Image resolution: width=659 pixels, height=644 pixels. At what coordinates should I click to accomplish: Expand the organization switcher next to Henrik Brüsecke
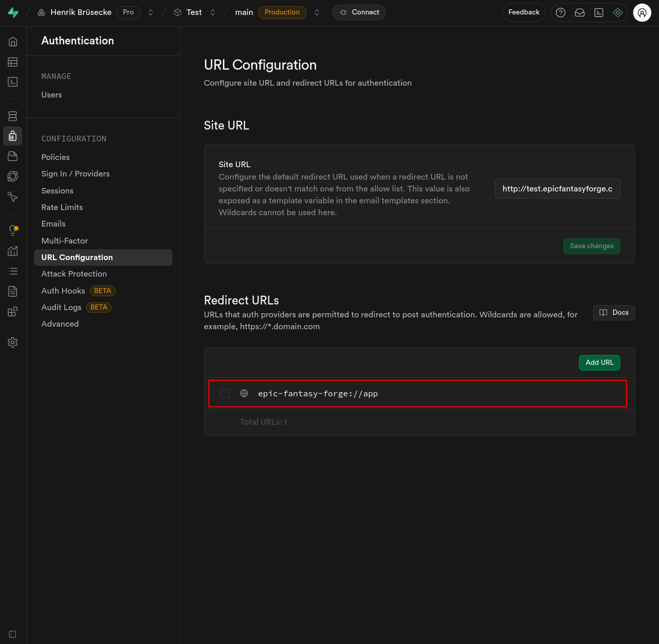[150, 12]
